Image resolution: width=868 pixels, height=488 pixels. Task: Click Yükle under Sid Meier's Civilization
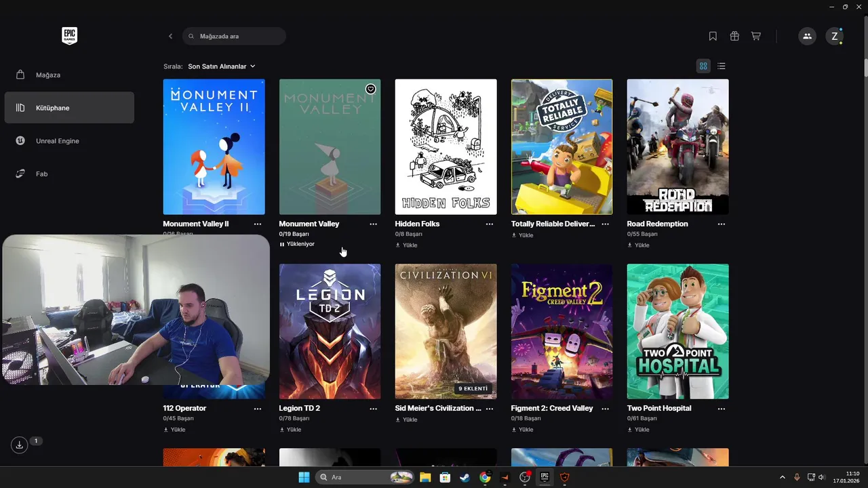406,420
